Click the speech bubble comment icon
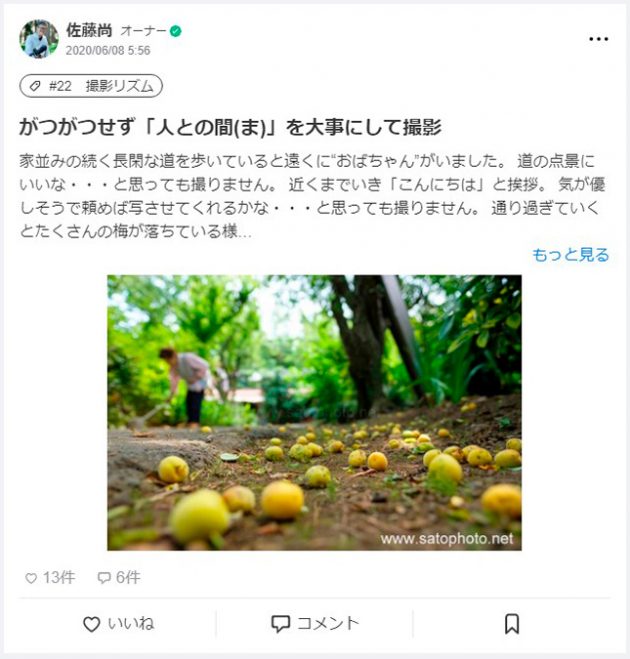 tap(280, 624)
